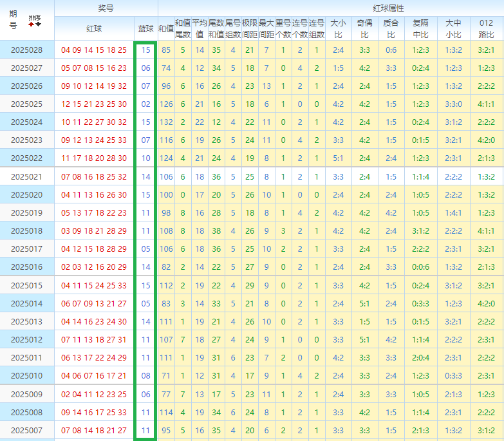Click the 大小比 column header

click(338, 28)
